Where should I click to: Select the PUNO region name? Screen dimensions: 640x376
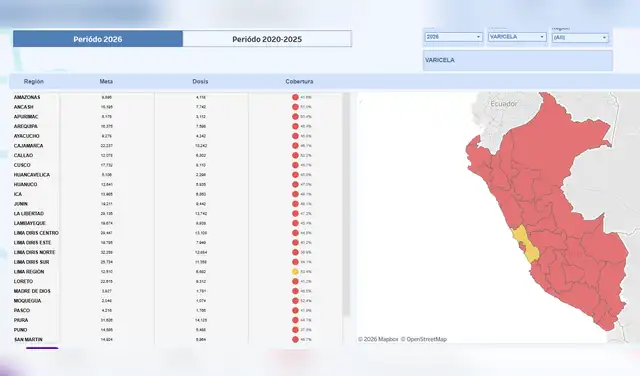(20, 330)
